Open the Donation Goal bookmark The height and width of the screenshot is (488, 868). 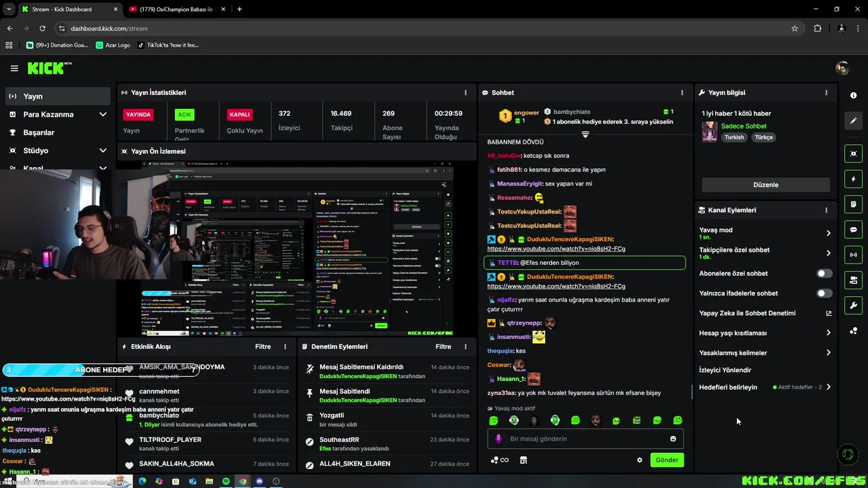coord(57,45)
